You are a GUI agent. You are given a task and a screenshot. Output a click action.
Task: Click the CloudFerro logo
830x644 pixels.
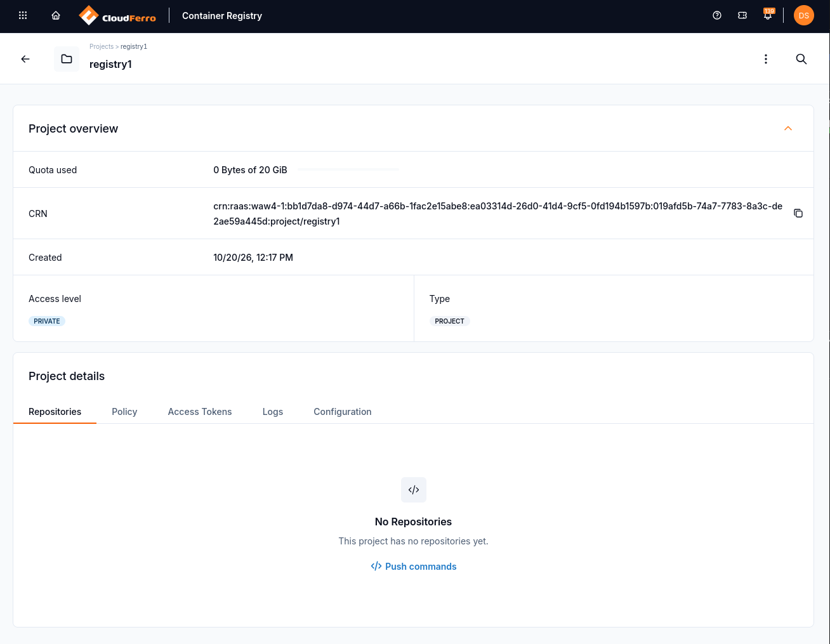click(117, 16)
